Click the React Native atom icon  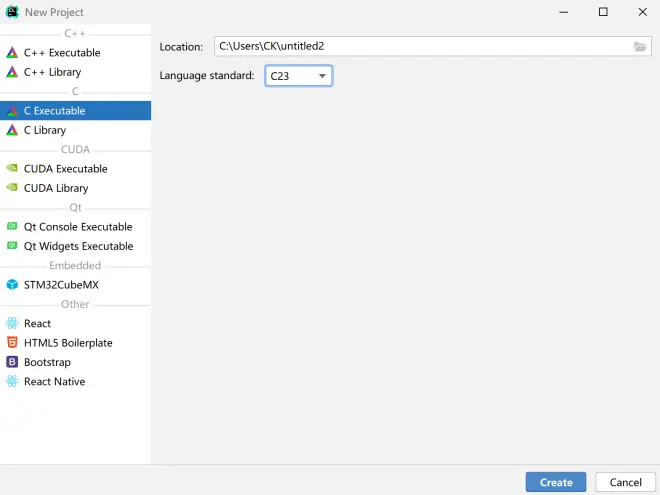12,381
